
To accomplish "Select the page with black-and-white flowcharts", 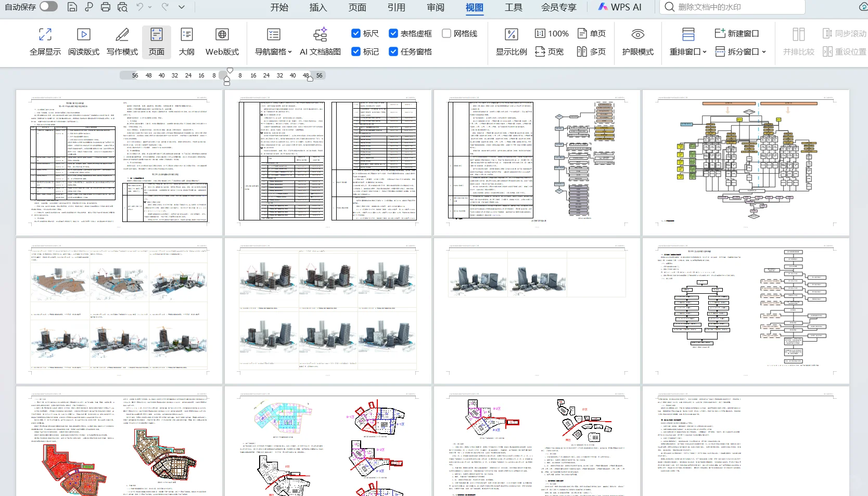I will click(746, 311).
